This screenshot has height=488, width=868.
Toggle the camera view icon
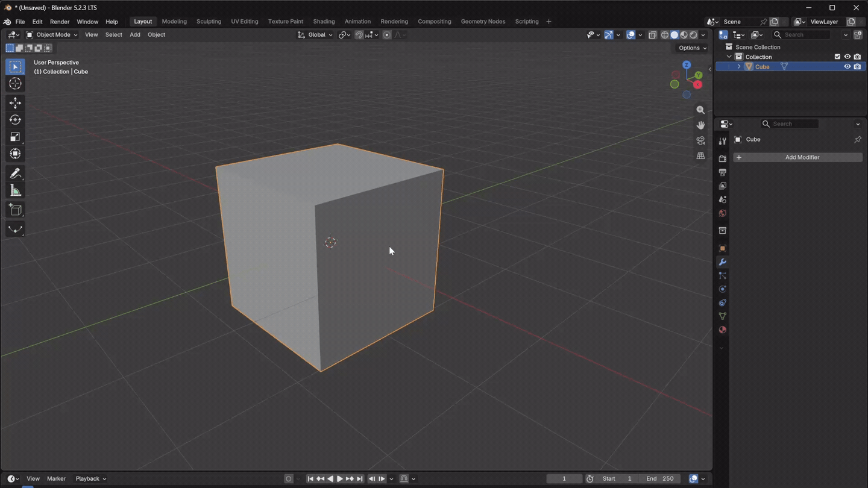tap(700, 140)
